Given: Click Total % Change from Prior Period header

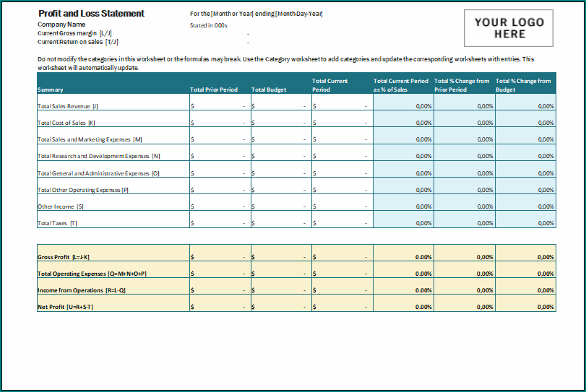Looking at the screenshot, I should coord(462,85).
